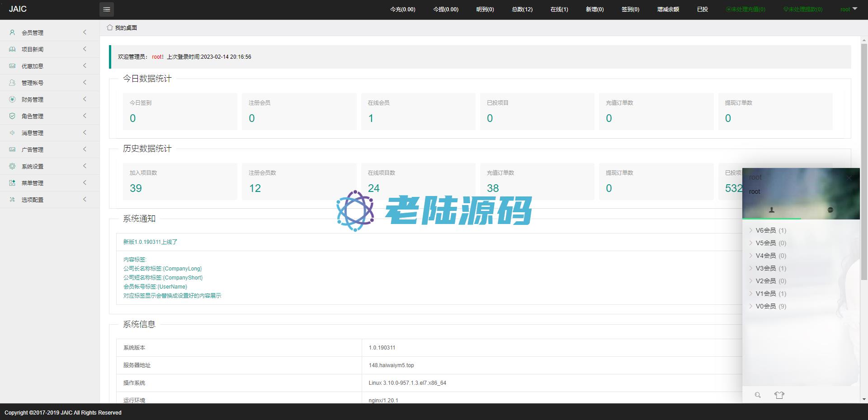Click the 增减余额 button in the header
The height and width of the screenshot is (420, 868).
point(668,9)
